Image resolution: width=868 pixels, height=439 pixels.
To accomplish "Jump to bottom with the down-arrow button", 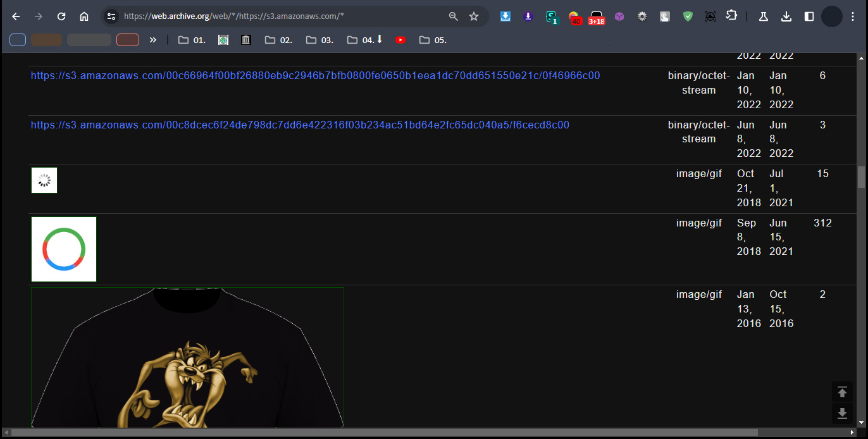I will point(842,414).
